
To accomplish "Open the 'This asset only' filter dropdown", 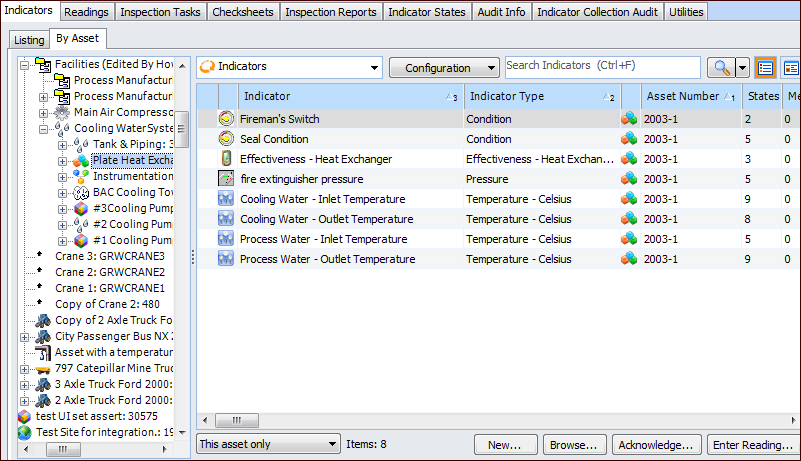I will pyautogui.click(x=268, y=444).
